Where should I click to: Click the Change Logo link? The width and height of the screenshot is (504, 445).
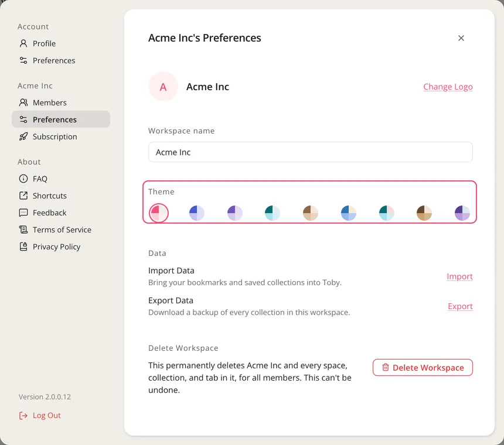pyautogui.click(x=448, y=87)
